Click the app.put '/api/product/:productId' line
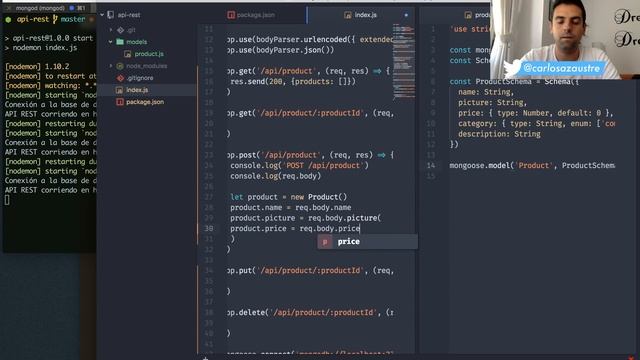The width and height of the screenshot is (640, 360). point(310,271)
